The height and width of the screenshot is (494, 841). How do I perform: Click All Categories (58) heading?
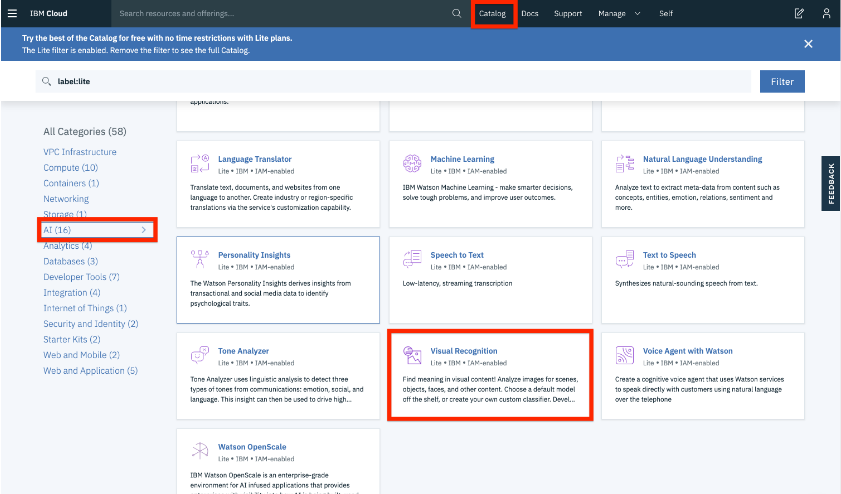(85, 131)
